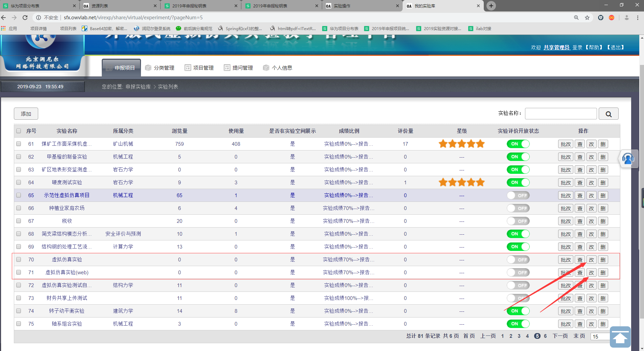Jump to 末页 last page
This screenshot has width=644, height=351.
pyautogui.click(x=579, y=336)
